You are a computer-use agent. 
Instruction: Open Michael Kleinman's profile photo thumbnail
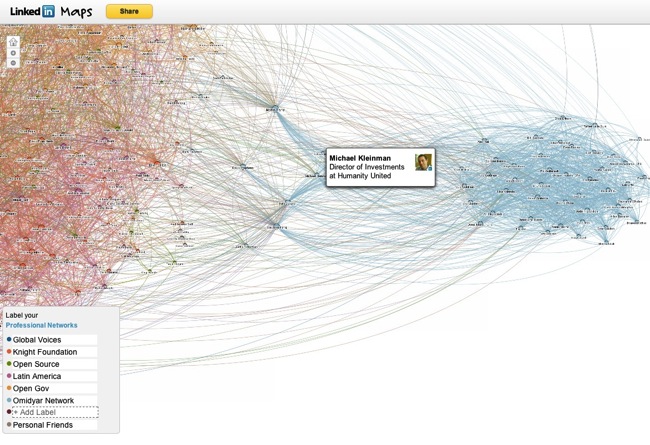click(x=424, y=162)
